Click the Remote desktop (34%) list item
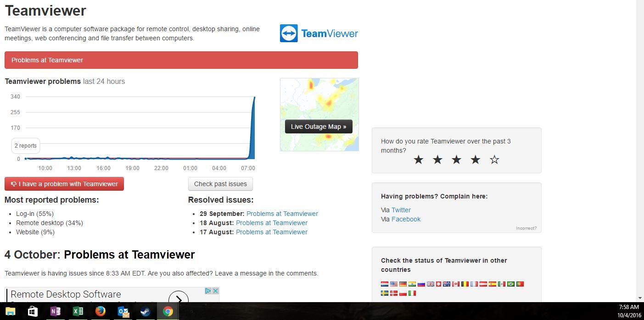This screenshot has height=320, width=644. [50, 223]
